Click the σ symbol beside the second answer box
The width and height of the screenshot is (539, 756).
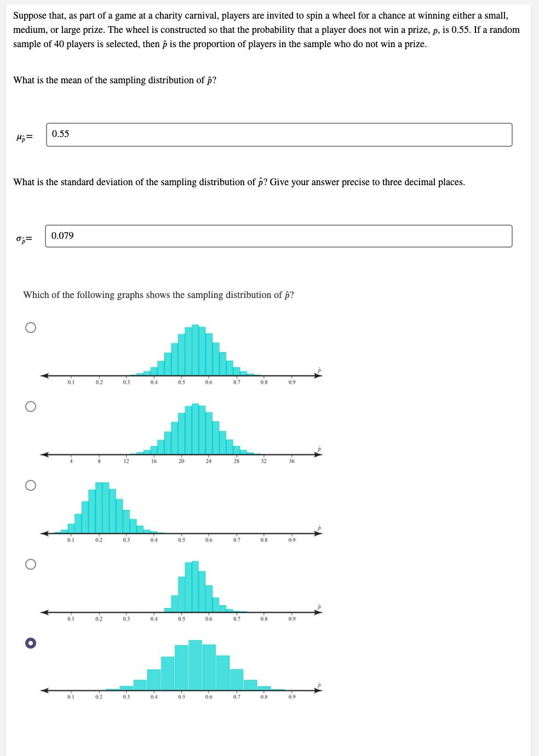click(x=24, y=238)
